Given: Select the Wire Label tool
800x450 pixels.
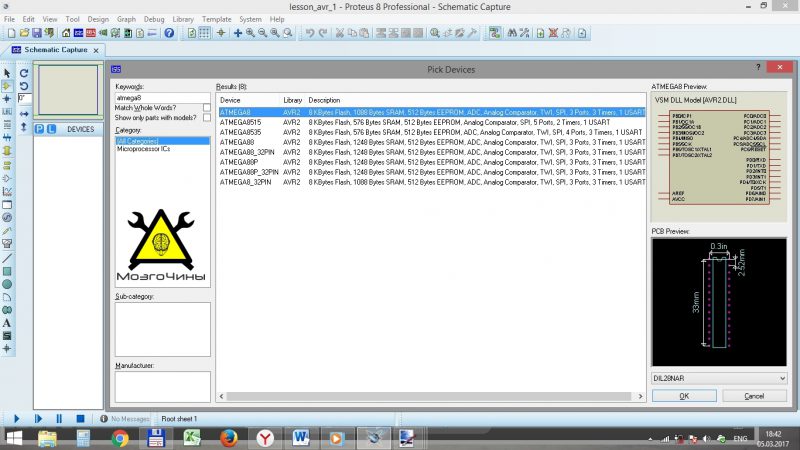Looking at the screenshot, I should pyautogui.click(x=7, y=112).
